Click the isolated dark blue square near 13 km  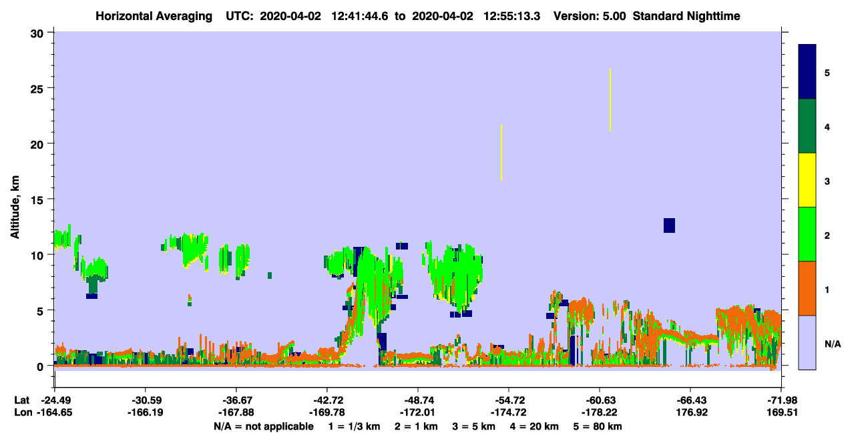[669, 226]
